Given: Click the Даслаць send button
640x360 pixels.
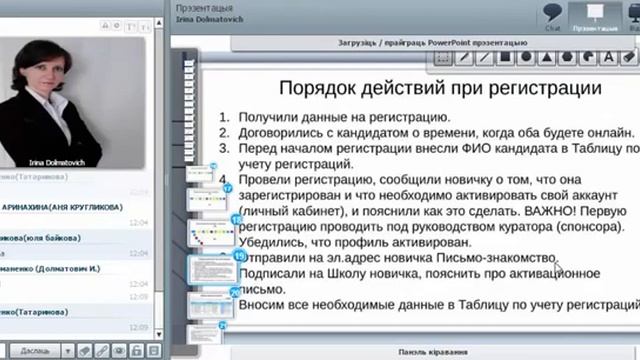Looking at the screenshot, I should 35,351.
